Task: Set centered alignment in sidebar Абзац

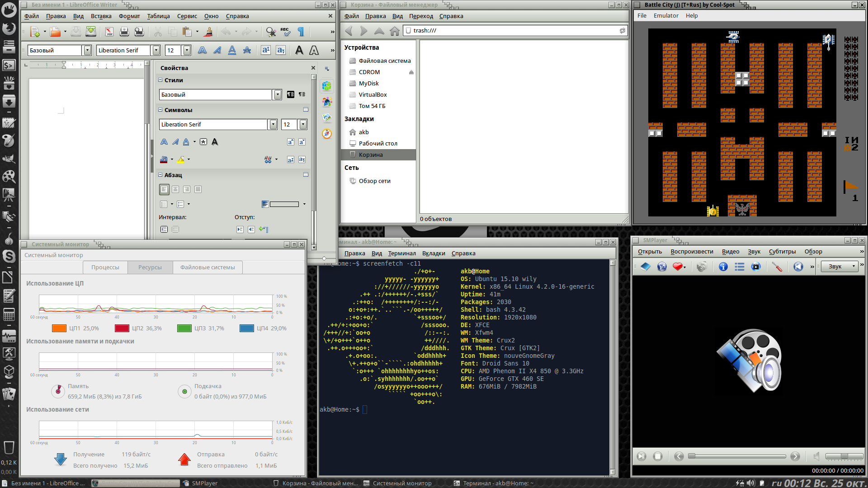Action: 175,189
